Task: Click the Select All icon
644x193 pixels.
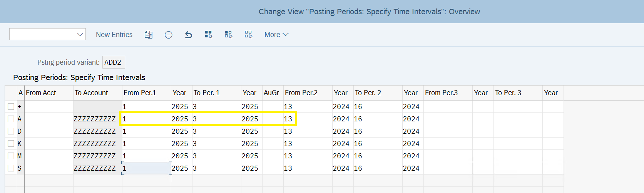Action: 209,35
